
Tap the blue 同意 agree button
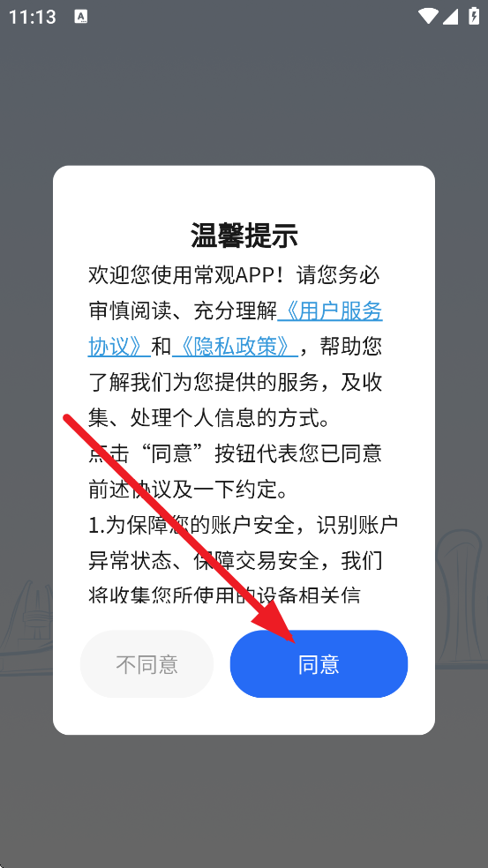coord(319,663)
